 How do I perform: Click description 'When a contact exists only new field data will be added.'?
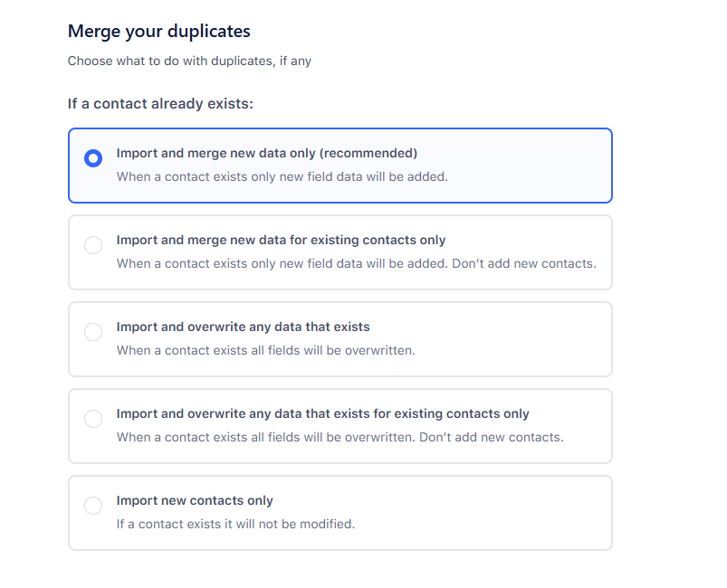282,176
